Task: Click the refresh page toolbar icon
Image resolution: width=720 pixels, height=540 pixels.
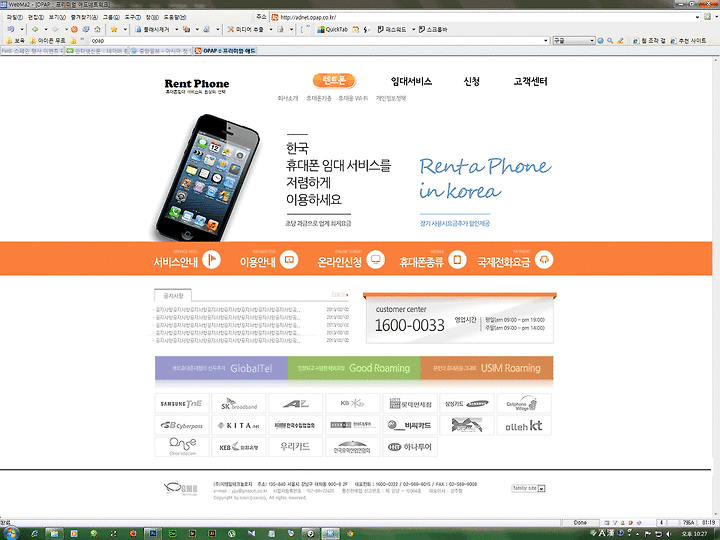Action: [x=86, y=29]
